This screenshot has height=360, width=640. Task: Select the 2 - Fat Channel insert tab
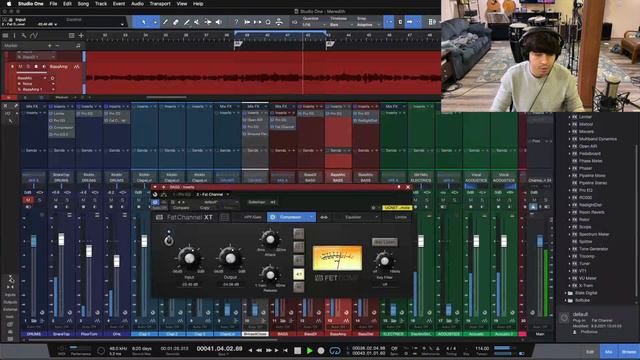(x=210, y=194)
